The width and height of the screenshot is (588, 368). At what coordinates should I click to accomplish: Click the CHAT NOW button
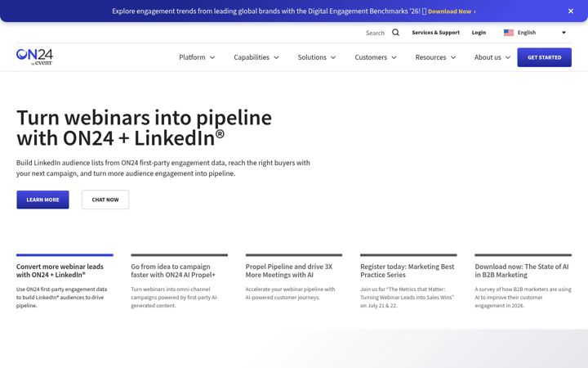point(105,200)
